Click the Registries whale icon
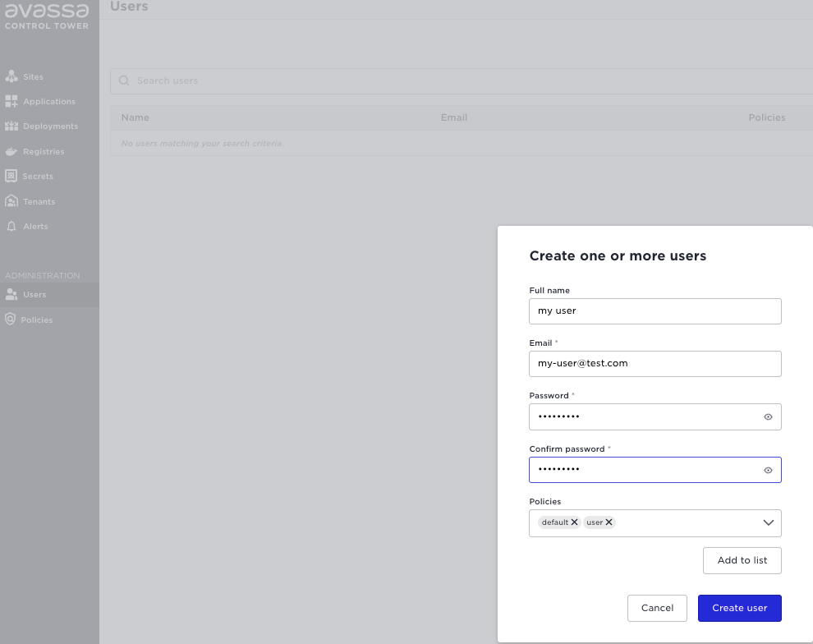 click(11, 151)
